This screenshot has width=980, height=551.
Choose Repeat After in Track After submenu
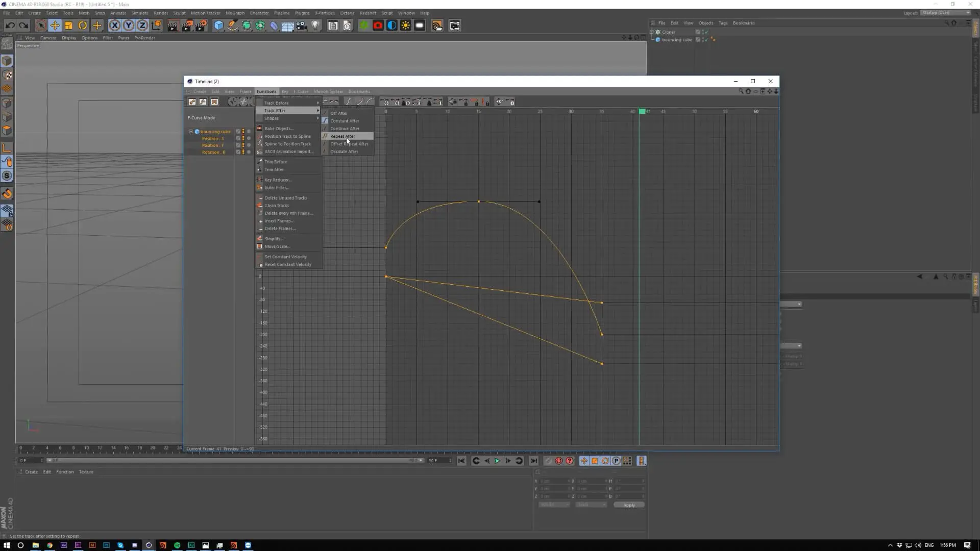348,136
